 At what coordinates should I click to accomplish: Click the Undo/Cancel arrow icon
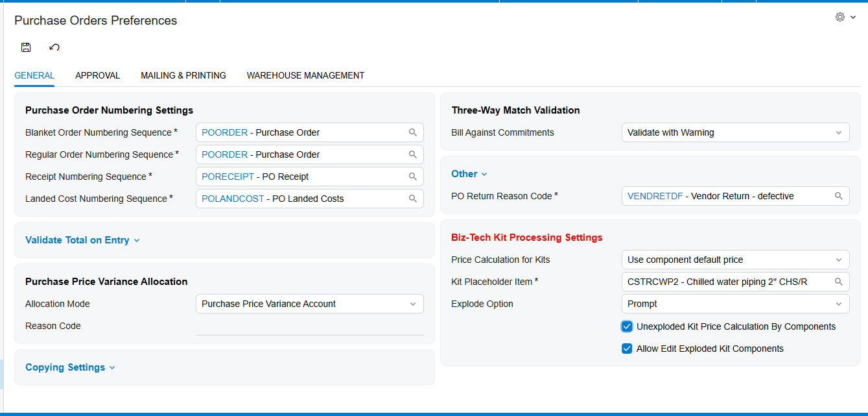(x=54, y=47)
